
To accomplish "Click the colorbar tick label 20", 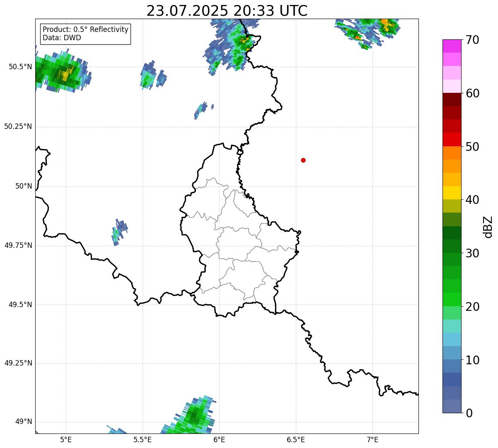I will coord(472,307).
